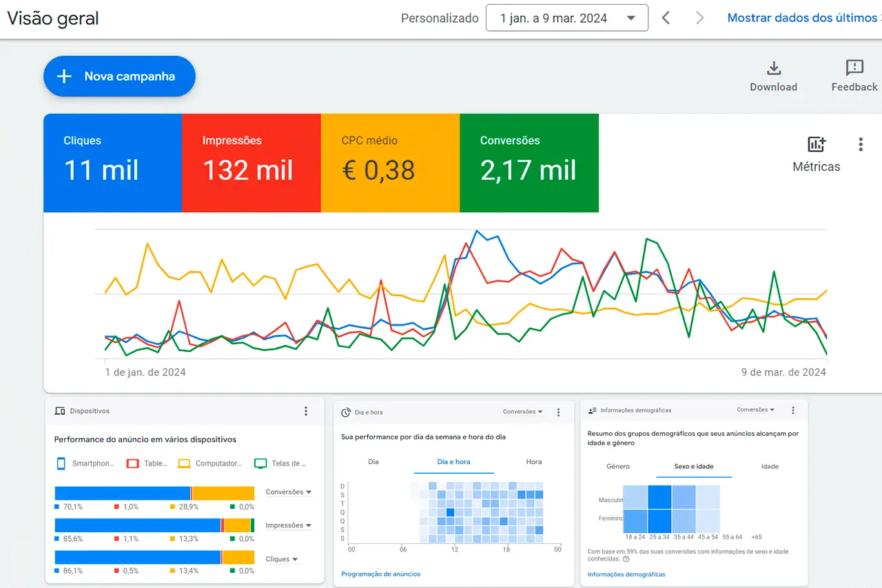Image resolution: width=882 pixels, height=588 pixels.
Task: Click the Computador legend icon
Action: [184, 463]
